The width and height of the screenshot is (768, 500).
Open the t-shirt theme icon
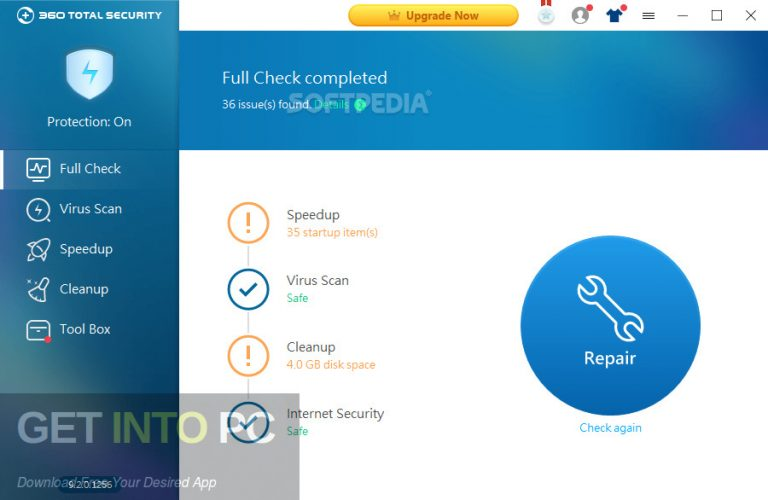(615, 15)
